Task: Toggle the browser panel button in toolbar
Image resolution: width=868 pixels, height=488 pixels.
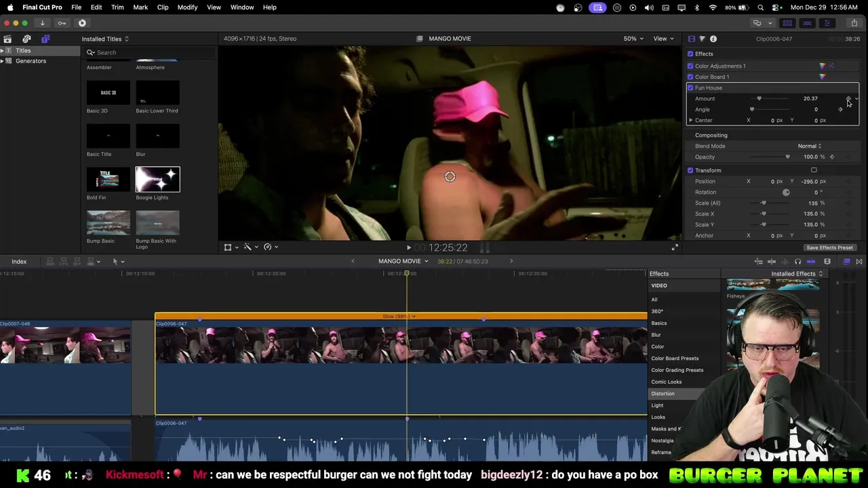Action: pos(787,23)
